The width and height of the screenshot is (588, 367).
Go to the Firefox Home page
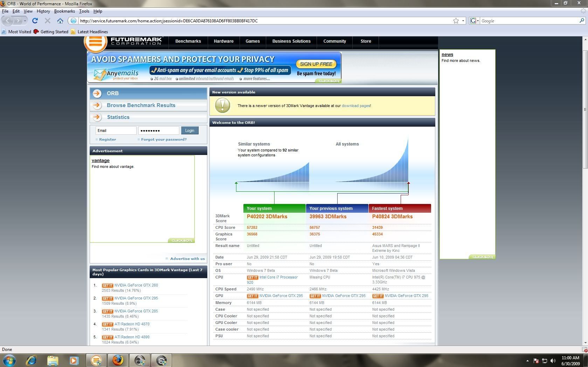(60, 21)
